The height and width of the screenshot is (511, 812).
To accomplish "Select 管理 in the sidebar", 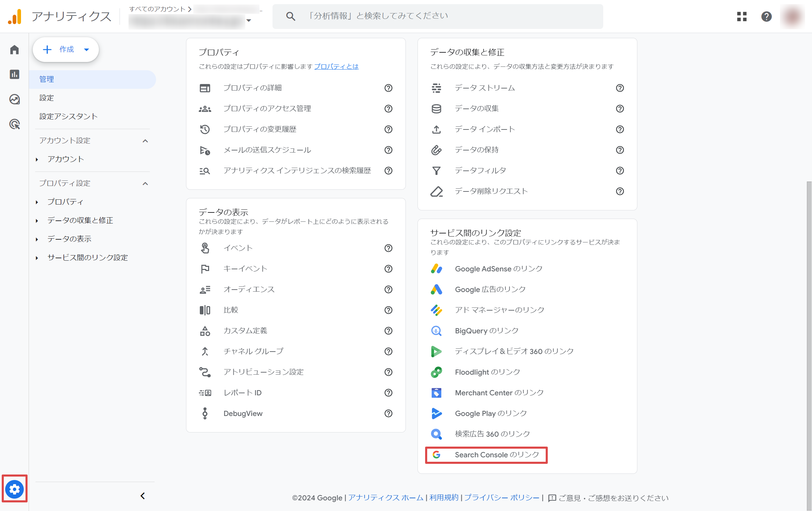I will [x=92, y=79].
